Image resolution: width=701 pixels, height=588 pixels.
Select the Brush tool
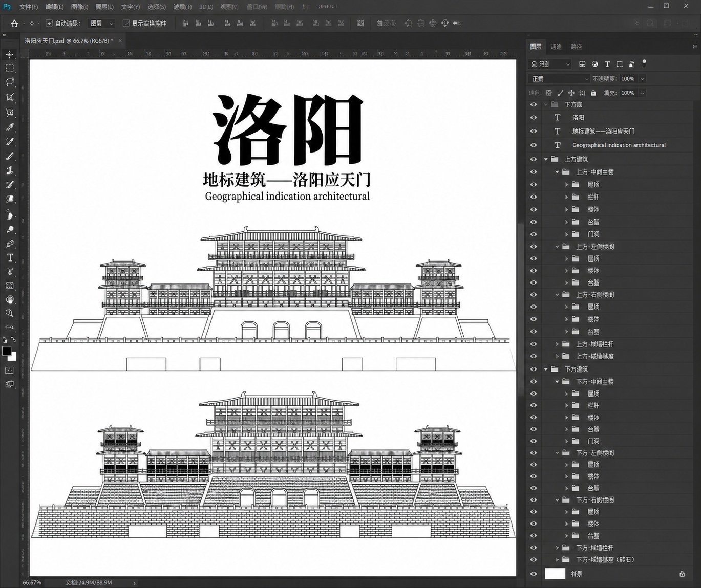(x=10, y=156)
